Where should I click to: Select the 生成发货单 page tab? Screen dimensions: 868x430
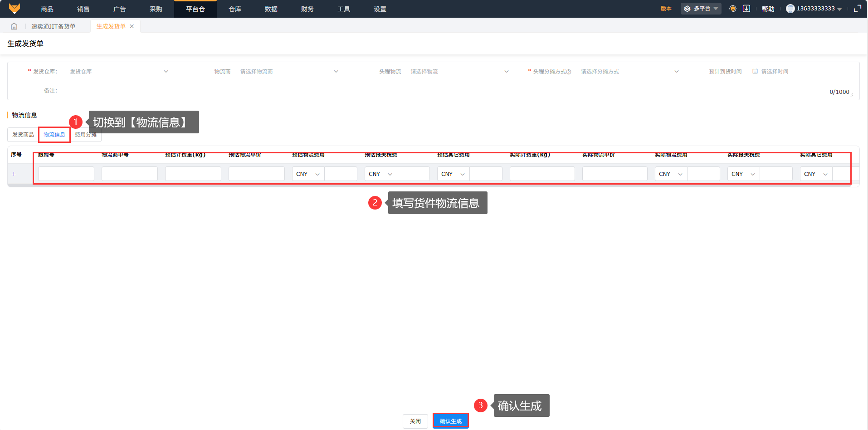pyautogui.click(x=111, y=26)
